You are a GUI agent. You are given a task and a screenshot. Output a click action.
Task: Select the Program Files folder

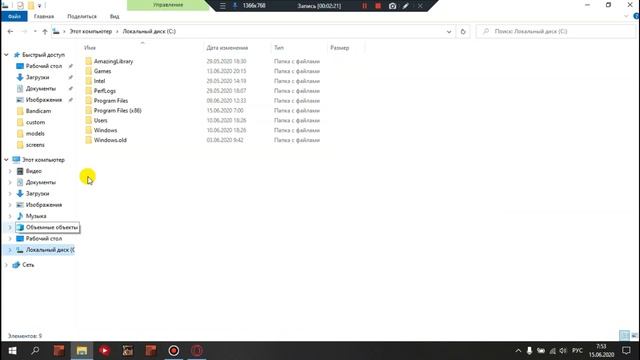111,100
